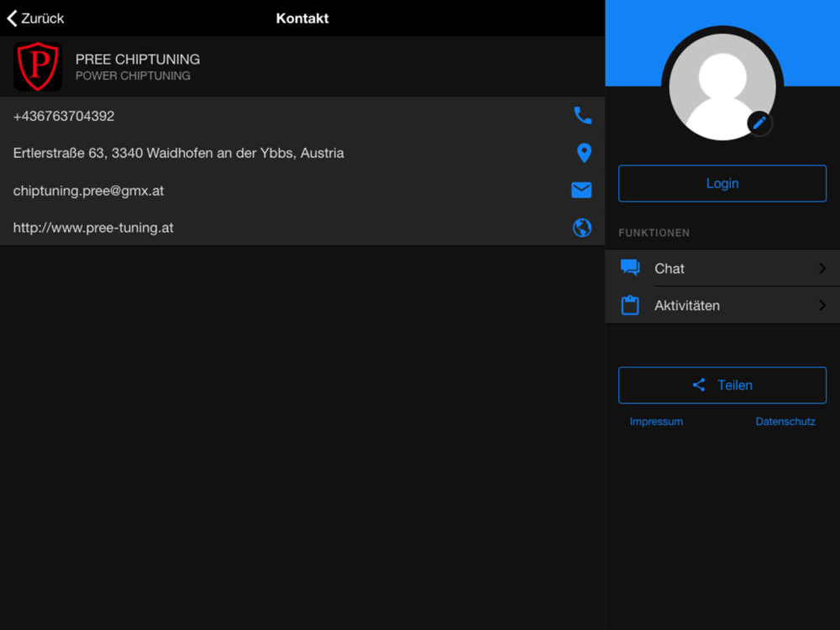The width and height of the screenshot is (840, 630).
Task: Open the http://www.pree-tuning.at website link
Action: click(x=93, y=228)
